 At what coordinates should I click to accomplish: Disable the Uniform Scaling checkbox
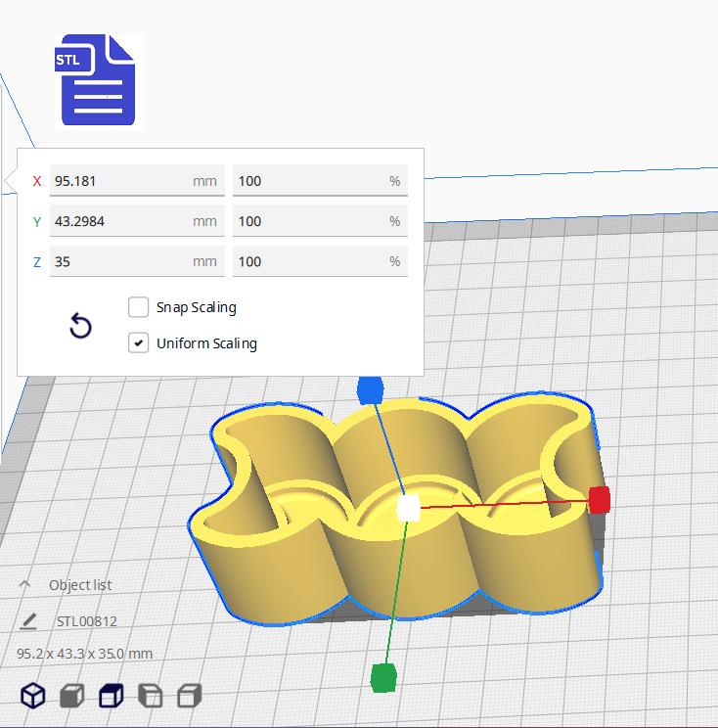click(x=138, y=343)
